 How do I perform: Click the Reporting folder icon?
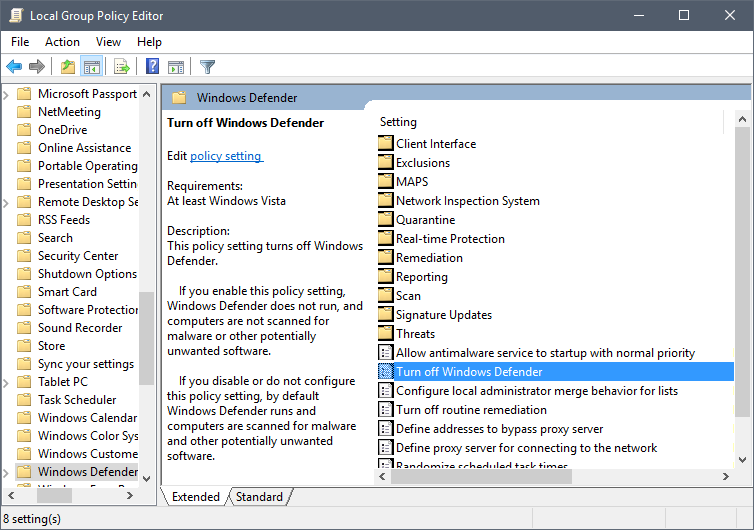point(386,276)
